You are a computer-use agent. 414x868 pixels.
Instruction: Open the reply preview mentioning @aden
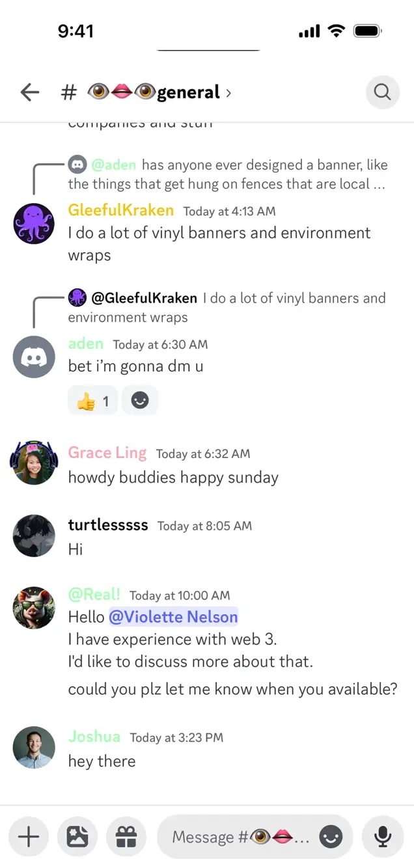[x=227, y=174]
